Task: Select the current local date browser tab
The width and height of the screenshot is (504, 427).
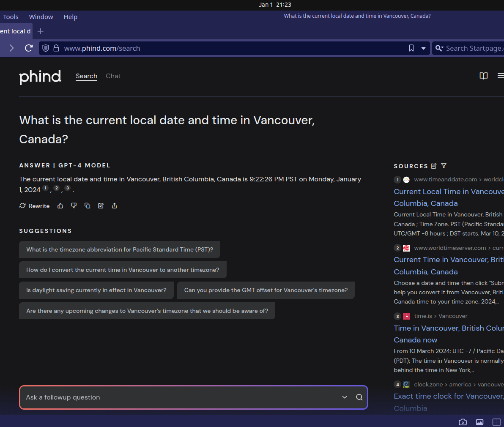Action: [x=15, y=31]
